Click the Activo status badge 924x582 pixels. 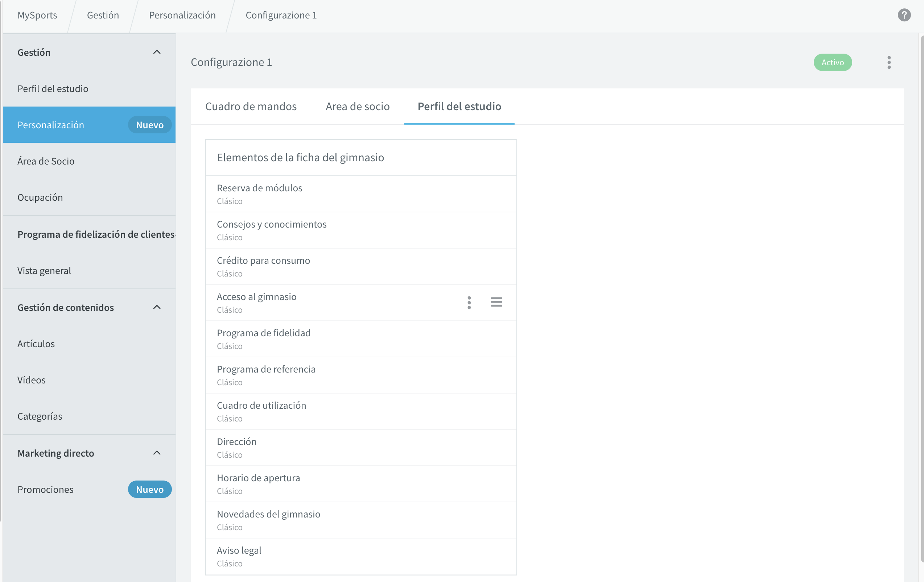coord(832,62)
